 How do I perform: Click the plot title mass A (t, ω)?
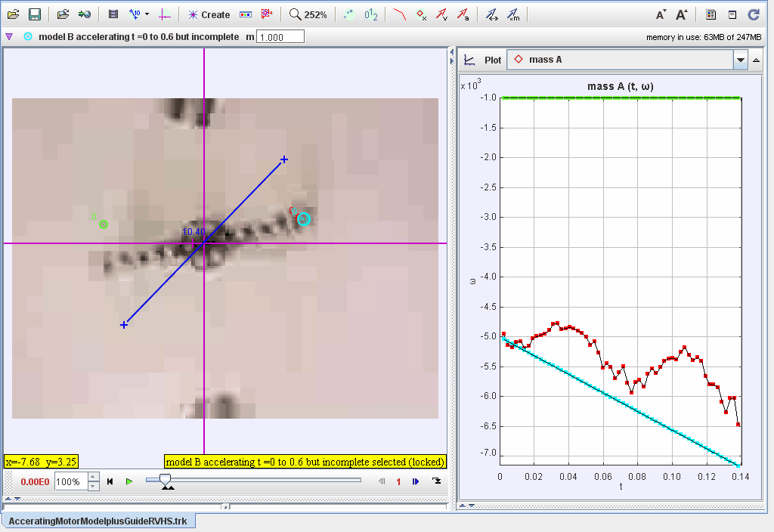pos(621,86)
